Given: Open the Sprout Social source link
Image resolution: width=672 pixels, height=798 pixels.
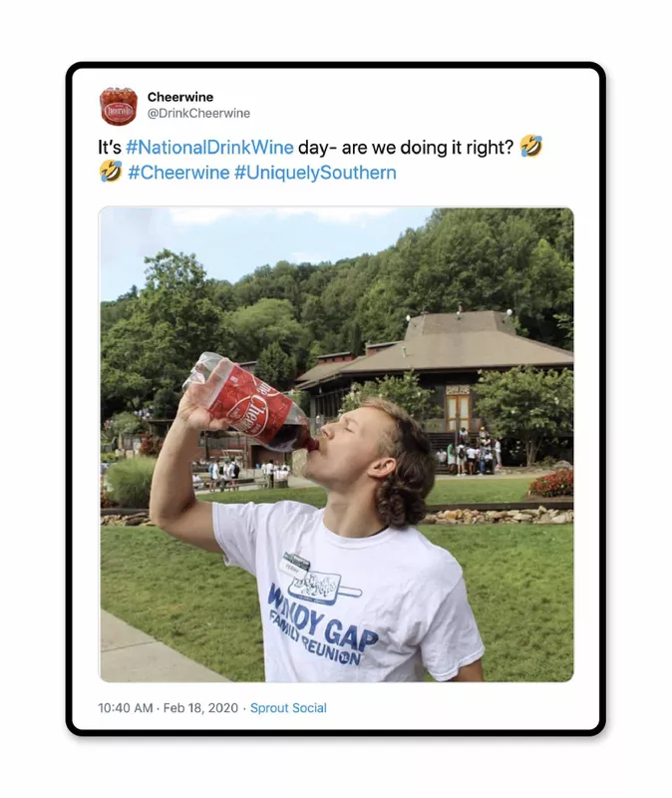Looking at the screenshot, I should click(288, 708).
